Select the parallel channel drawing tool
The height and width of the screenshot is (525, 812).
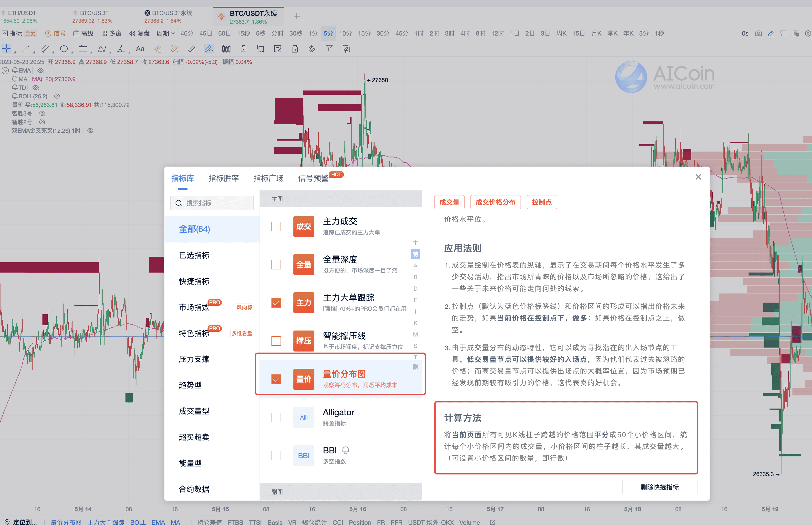(45, 49)
